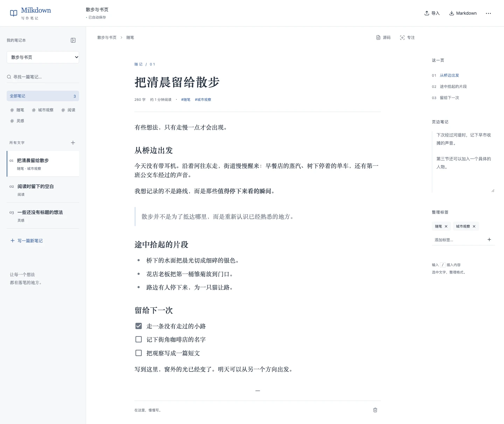The width and height of the screenshot is (504, 424).
Task: Jump to 从桥边出发 in outline
Action: tap(449, 75)
